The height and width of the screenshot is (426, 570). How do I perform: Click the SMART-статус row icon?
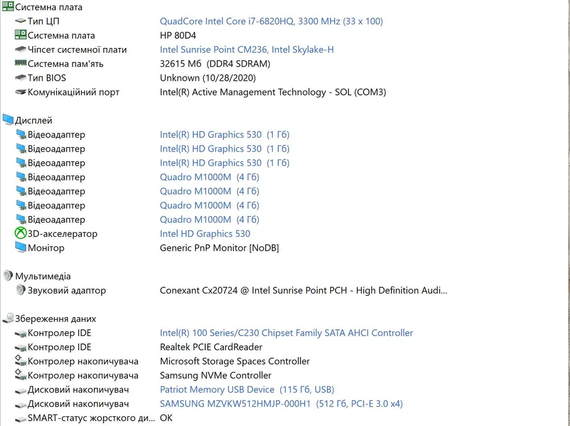[x=20, y=418]
